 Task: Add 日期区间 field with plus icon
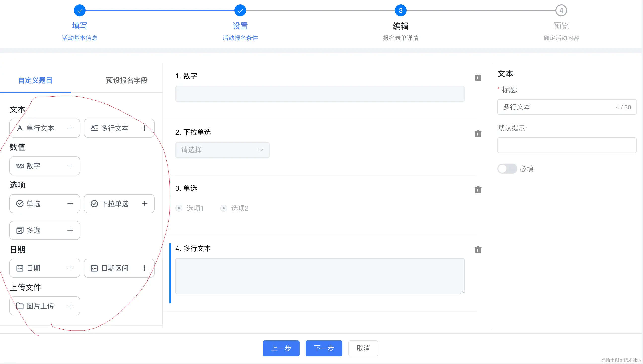[145, 268]
